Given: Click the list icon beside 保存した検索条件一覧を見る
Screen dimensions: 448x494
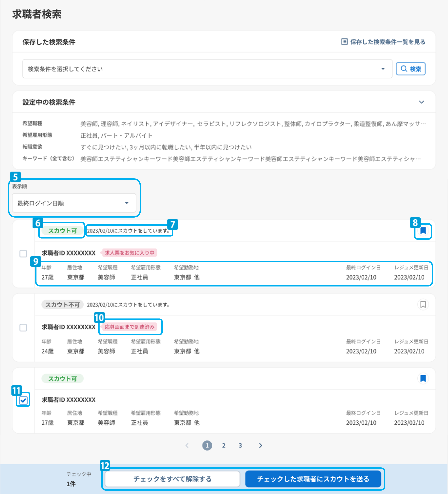Looking at the screenshot, I should (x=344, y=42).
